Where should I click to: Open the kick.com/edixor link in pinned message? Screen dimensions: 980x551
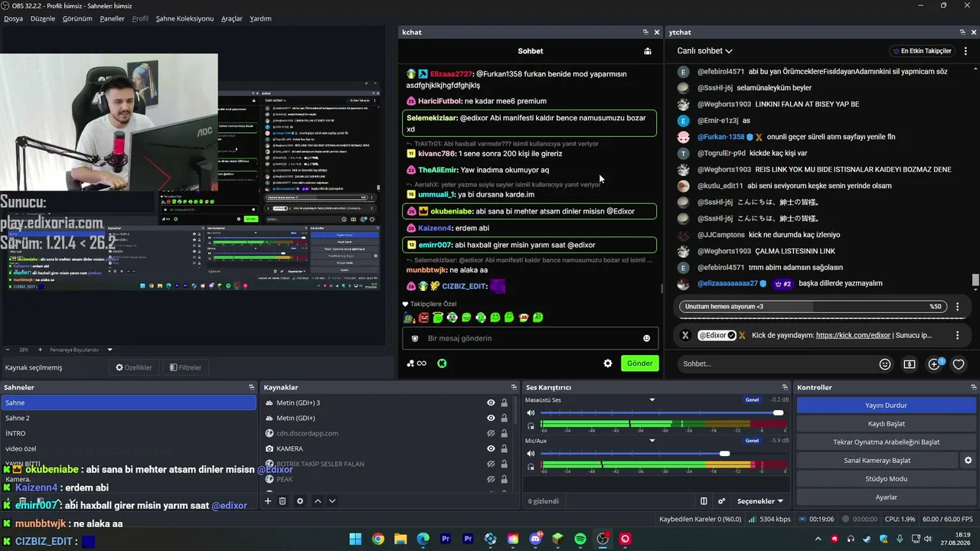(853, 335)
